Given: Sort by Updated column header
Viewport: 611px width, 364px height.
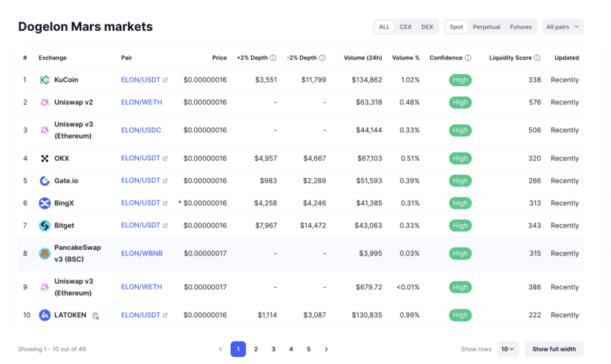Looking at the screenshot, I should [566, 57].
